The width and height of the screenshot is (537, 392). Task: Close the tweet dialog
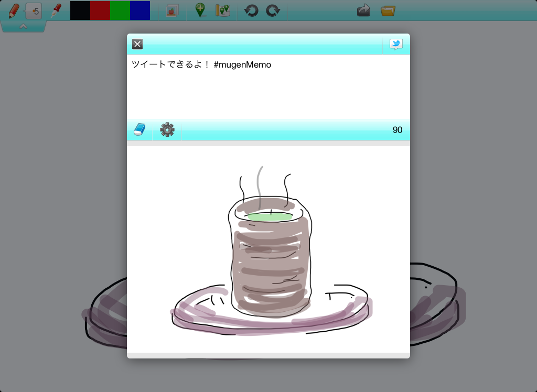[x=137, y=44]
